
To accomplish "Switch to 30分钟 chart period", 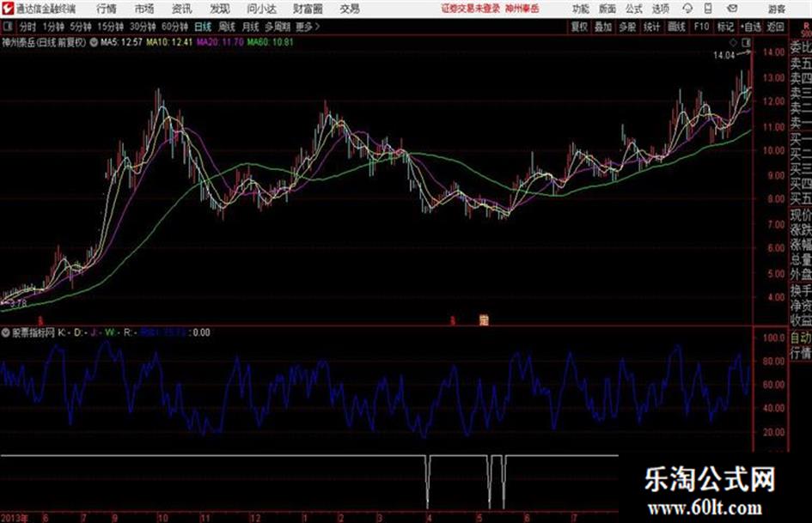I will 143,27.
